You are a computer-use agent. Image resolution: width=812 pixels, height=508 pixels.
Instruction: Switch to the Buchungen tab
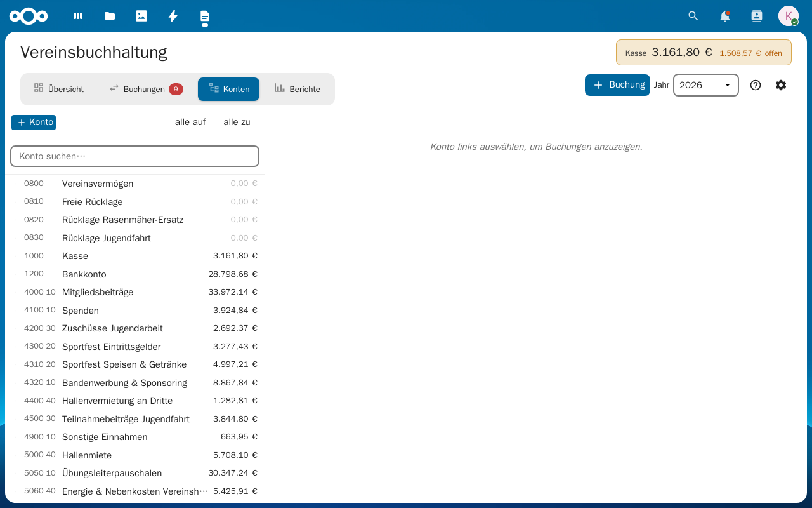[145, 89]
